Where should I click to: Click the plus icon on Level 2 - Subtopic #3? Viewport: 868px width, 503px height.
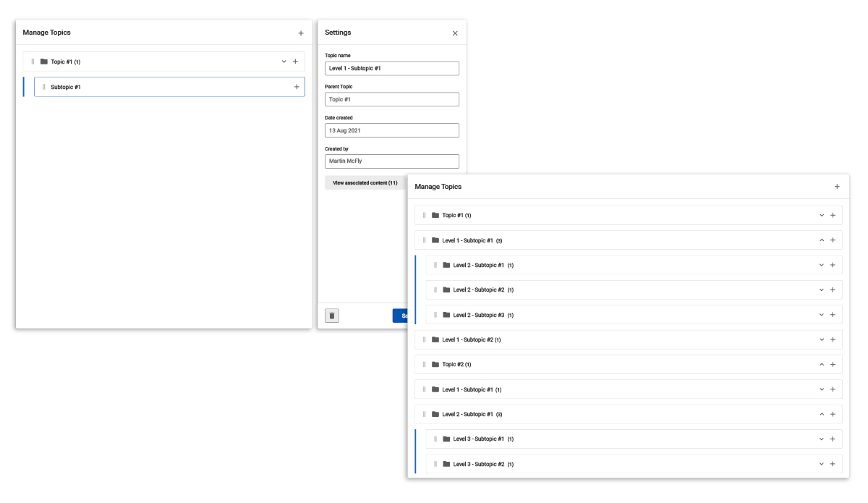[833, 315]
